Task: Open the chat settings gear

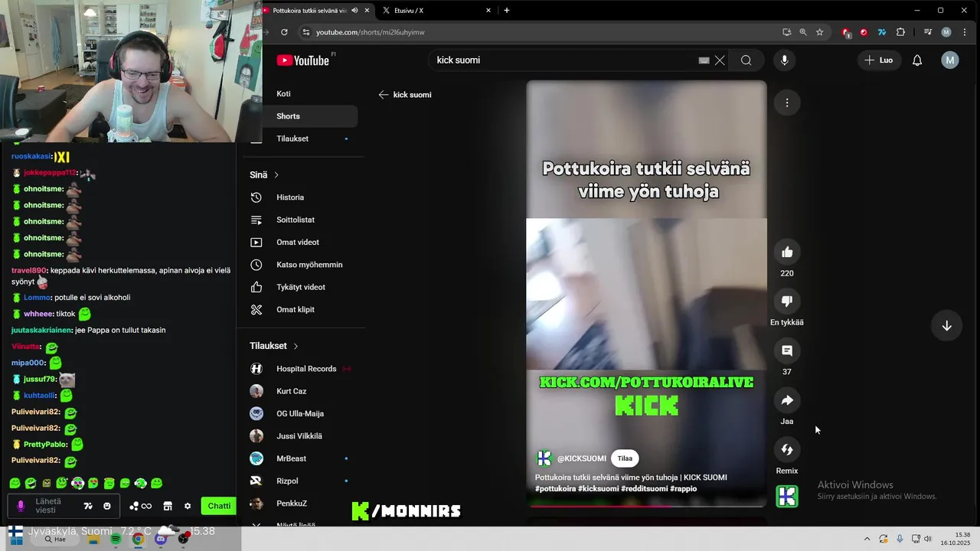Action: [188, 506]
